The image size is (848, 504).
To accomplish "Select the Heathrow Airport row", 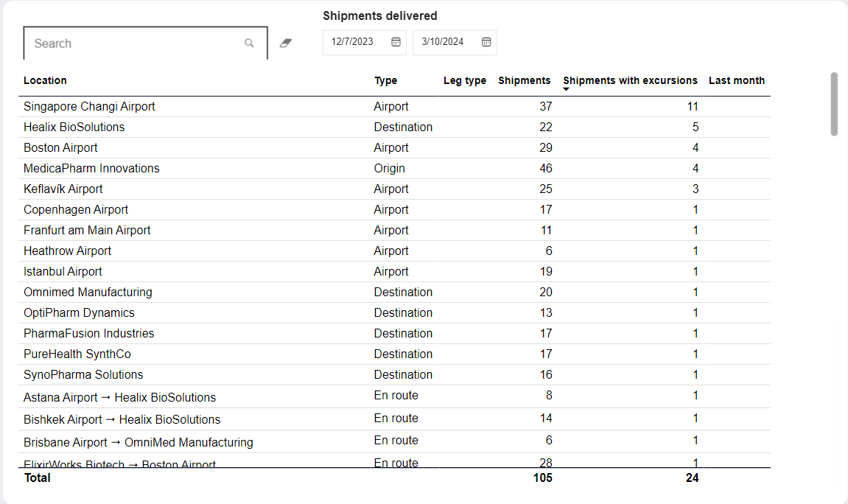I will [394, 251].
